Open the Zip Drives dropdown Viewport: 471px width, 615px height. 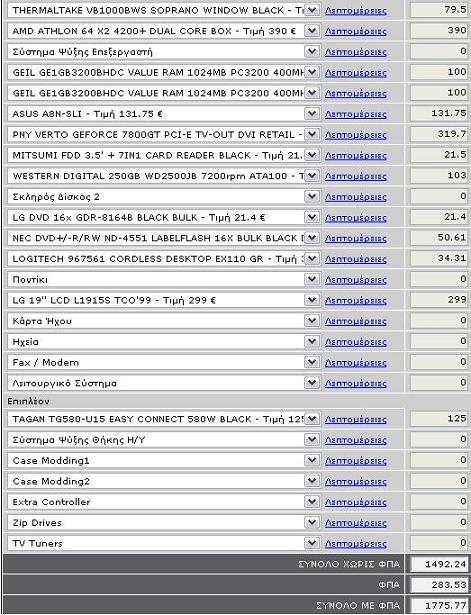click(x=312, y=522)
